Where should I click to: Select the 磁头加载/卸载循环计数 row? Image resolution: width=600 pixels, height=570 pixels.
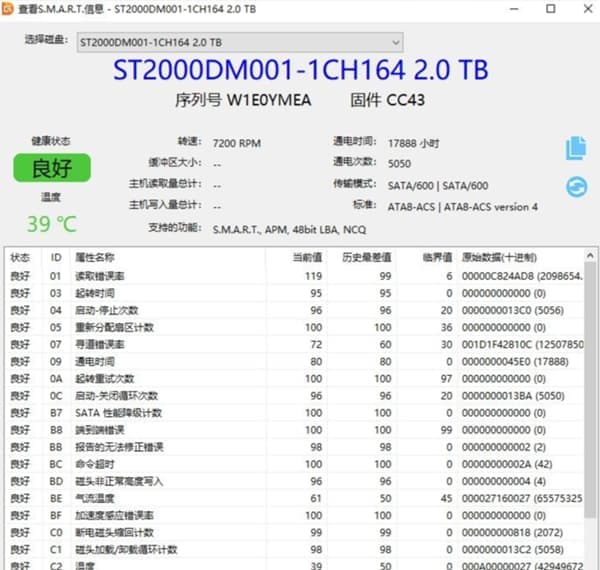(127, 549)
